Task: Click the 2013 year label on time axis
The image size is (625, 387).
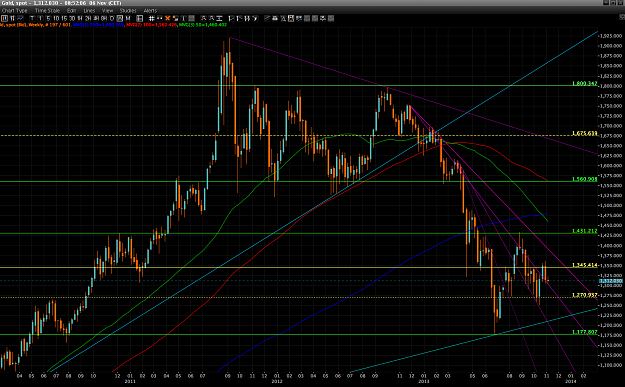Action: (x=424, y=381)
